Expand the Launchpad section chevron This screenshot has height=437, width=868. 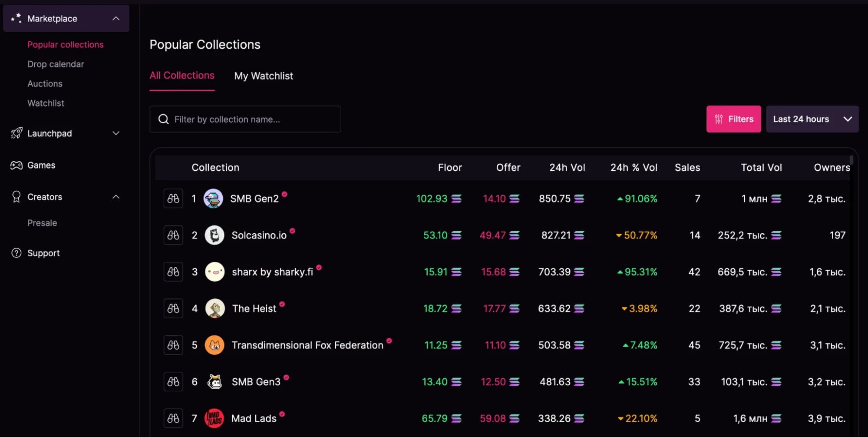click(116, 133)
